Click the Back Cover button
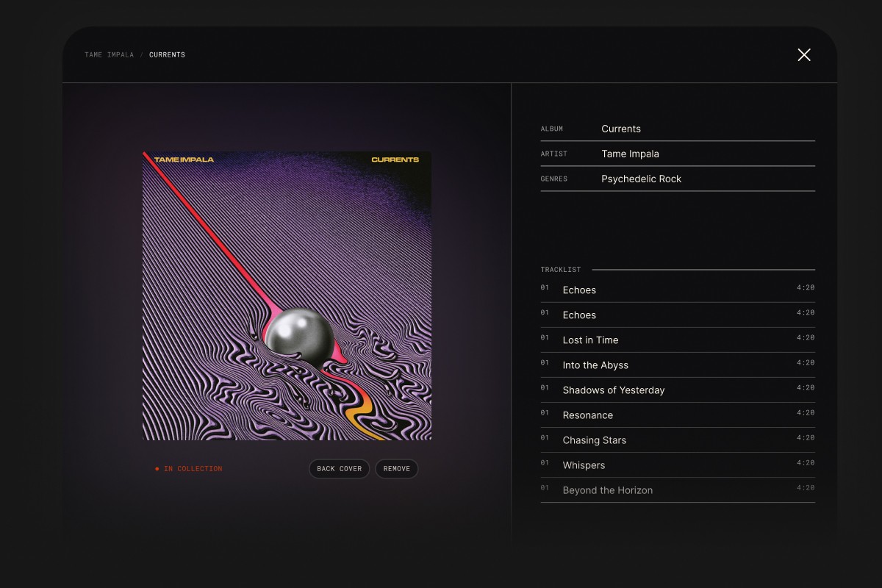 (x=339, y=468)
